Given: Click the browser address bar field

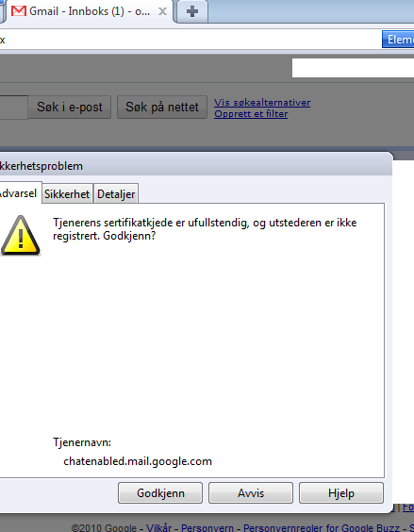Looking at the screenshot, I should (x=190, y=40).
